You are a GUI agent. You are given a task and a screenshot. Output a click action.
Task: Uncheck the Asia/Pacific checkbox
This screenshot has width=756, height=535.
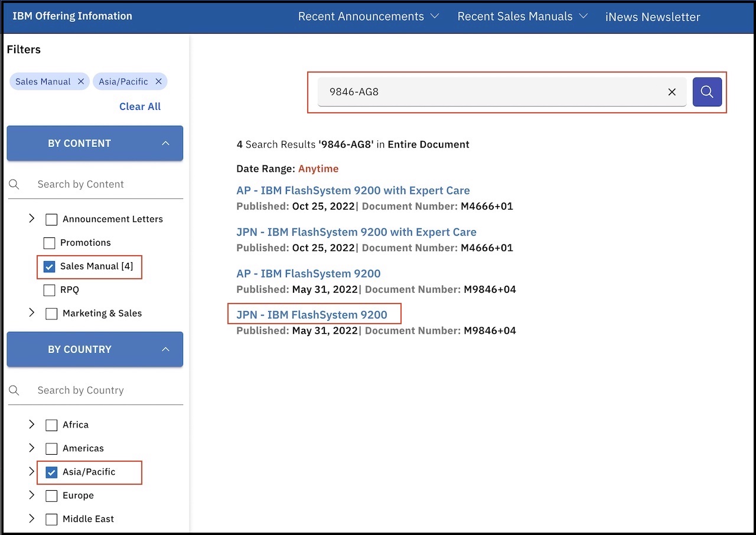click(51, 472)
